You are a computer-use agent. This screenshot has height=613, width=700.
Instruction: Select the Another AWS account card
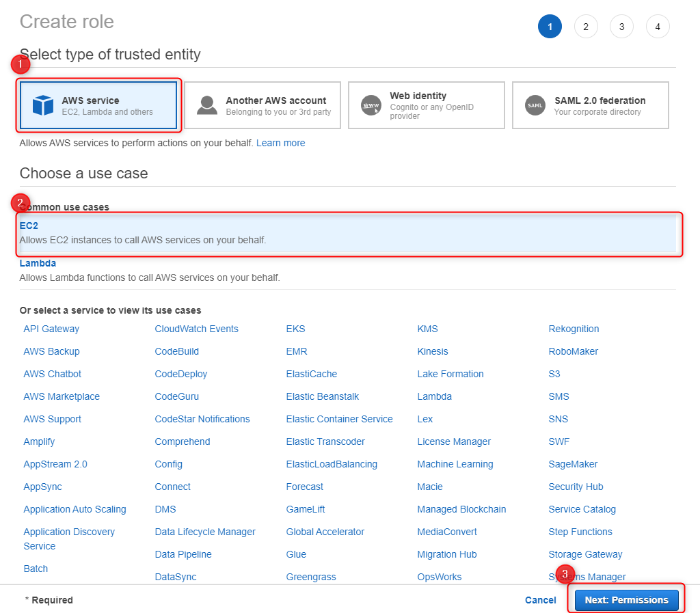(x=262, y=105)
